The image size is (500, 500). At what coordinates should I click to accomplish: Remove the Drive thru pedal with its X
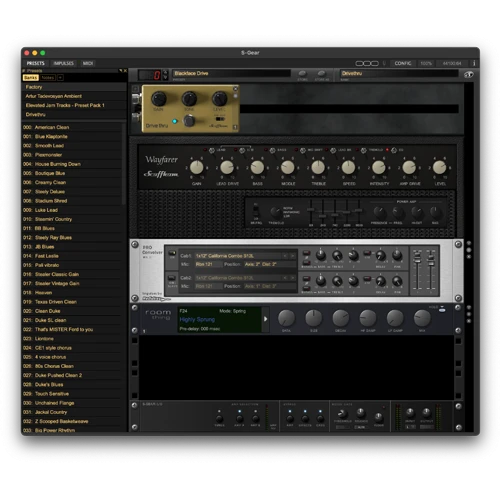235,89
